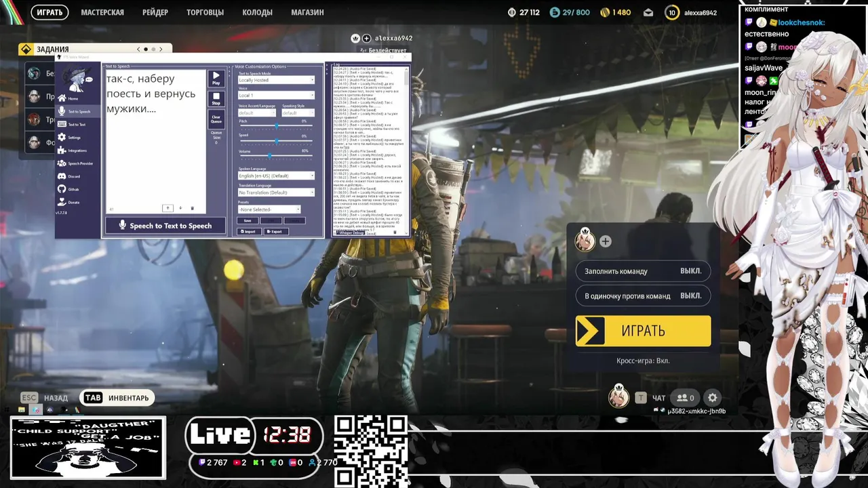Open the МАГАЗИН menu tab
This screenshot has width=868, height=488.
(x=307, y=12)
